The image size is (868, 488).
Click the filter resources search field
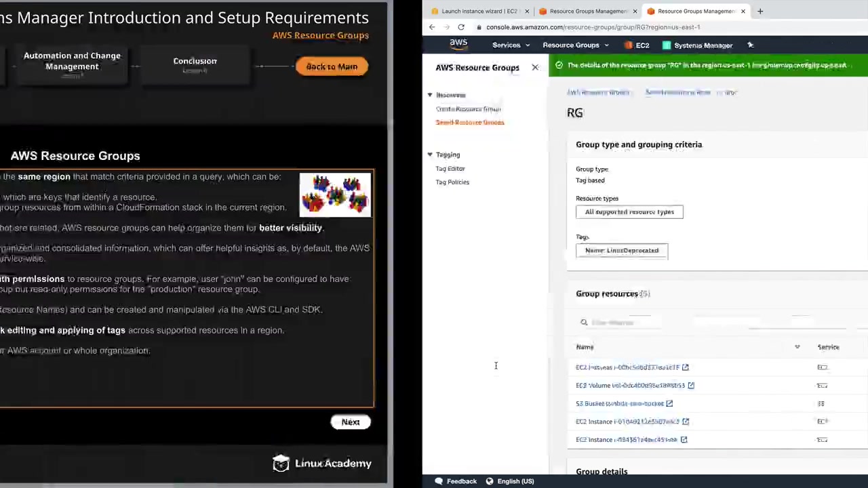(719, 323)
